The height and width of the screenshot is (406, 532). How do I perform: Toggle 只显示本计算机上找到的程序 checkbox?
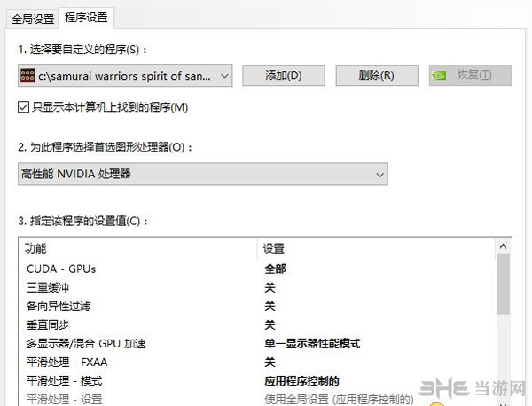pos(23,107)
